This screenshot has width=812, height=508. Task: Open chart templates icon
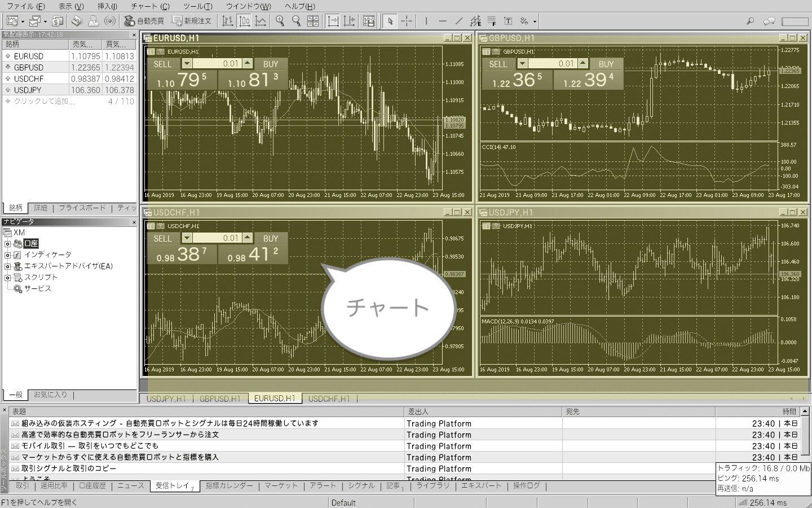pos(369,21)
